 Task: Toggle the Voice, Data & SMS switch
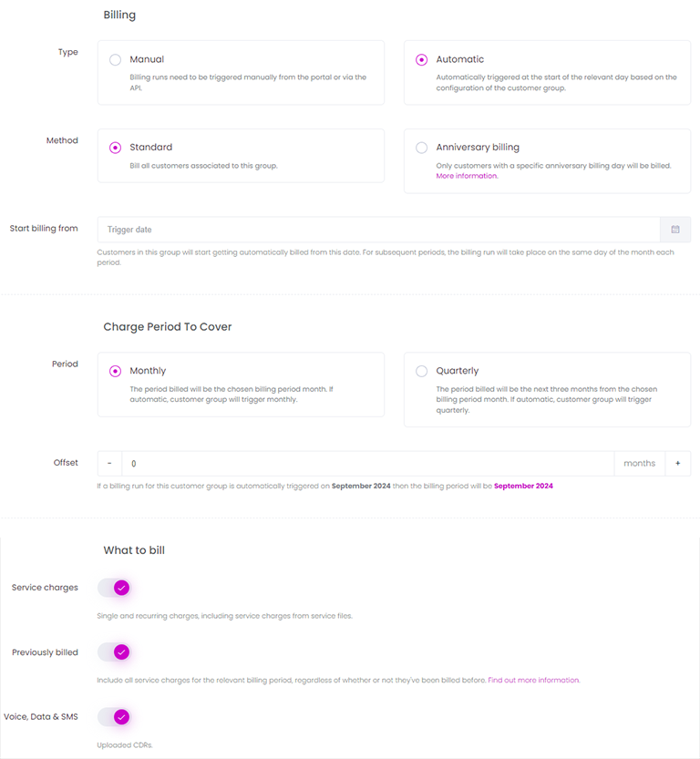[114, 717]
